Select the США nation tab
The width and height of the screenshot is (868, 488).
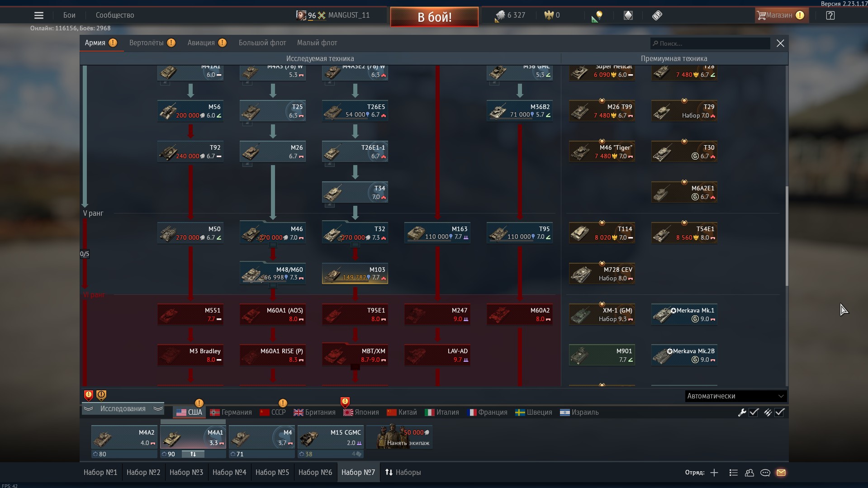[189, 412]
